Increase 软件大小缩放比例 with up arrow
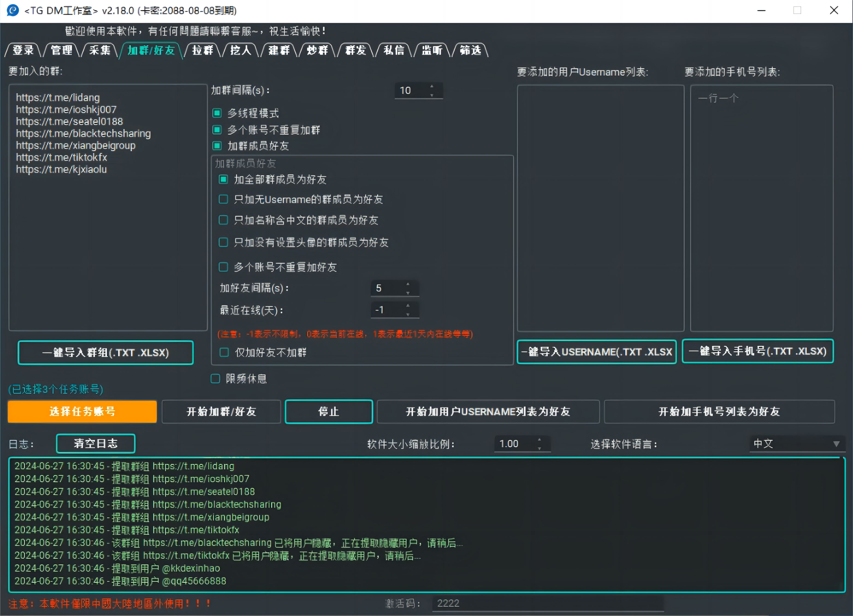 (x=540, y=439)
